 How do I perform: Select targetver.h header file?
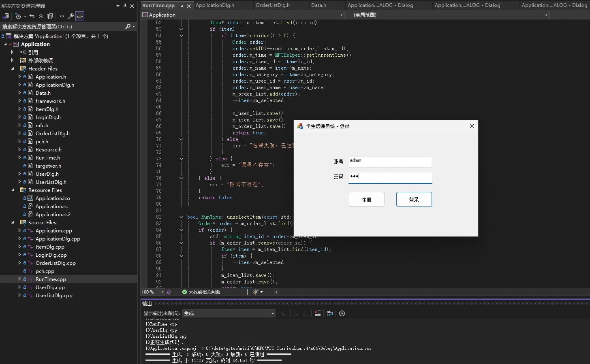(48, 166)
